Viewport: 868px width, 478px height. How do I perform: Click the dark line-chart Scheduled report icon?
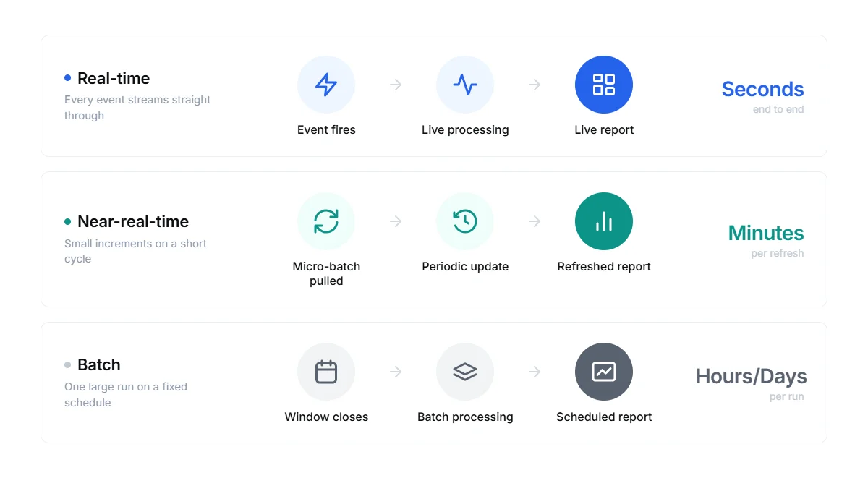[604, 372]
